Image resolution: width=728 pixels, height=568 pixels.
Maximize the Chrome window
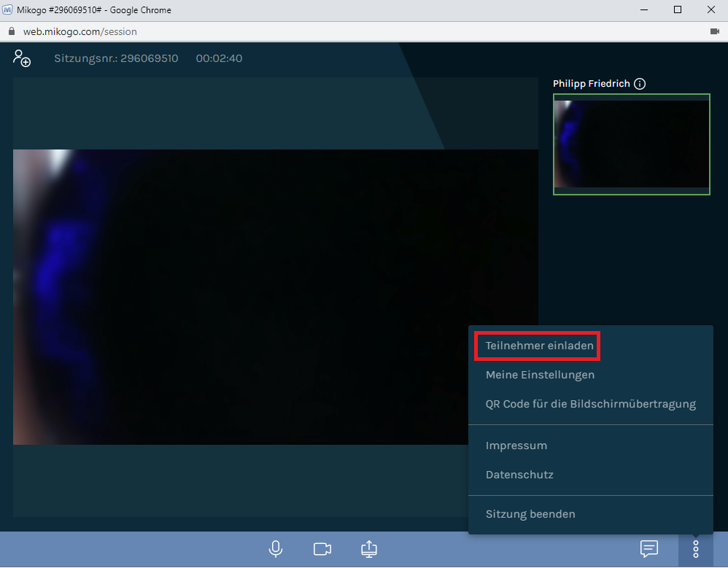[678, 9]
